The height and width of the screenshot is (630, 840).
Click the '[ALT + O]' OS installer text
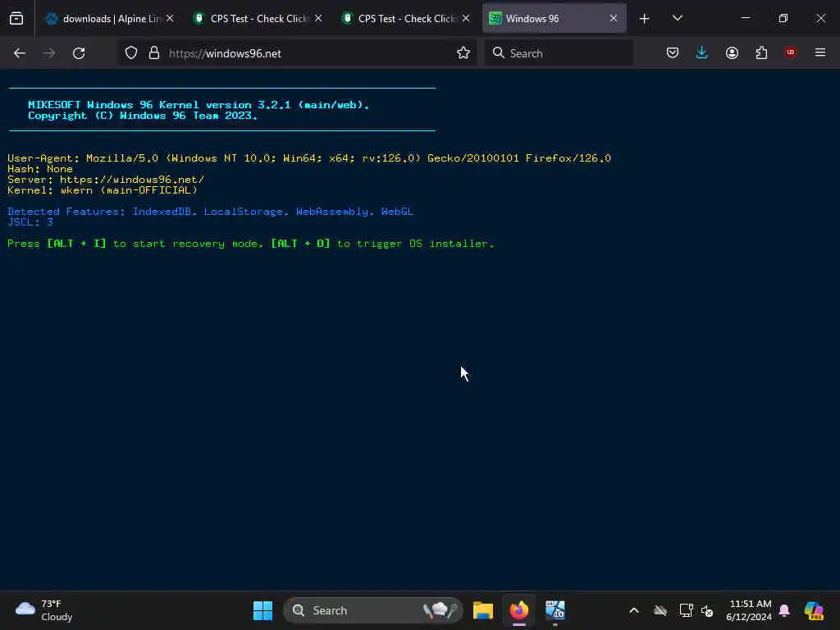coord(300,243)
